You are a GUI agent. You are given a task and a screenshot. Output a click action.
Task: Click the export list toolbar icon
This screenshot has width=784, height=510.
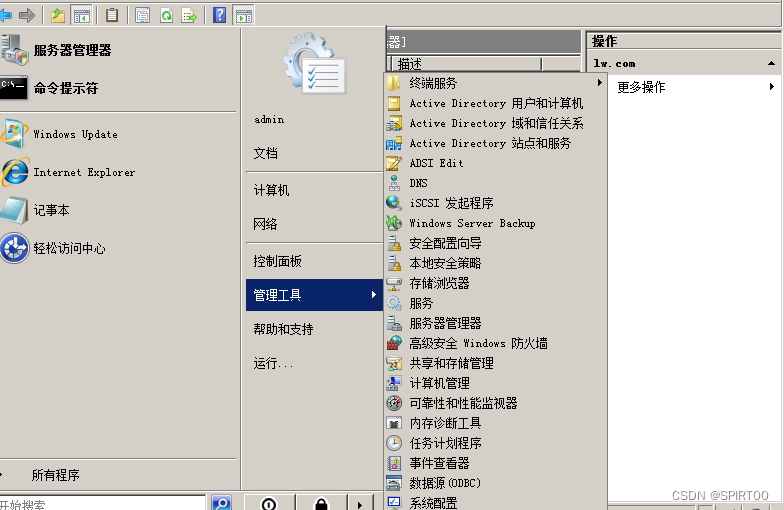[x=190, y=16]
